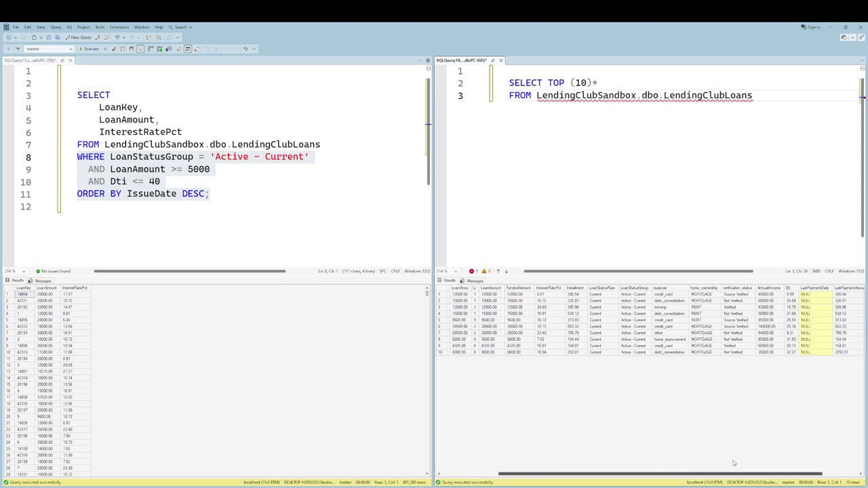Go to previous issue up arrow
This screenshot has width=868, height=488.
tap(498, 271)
